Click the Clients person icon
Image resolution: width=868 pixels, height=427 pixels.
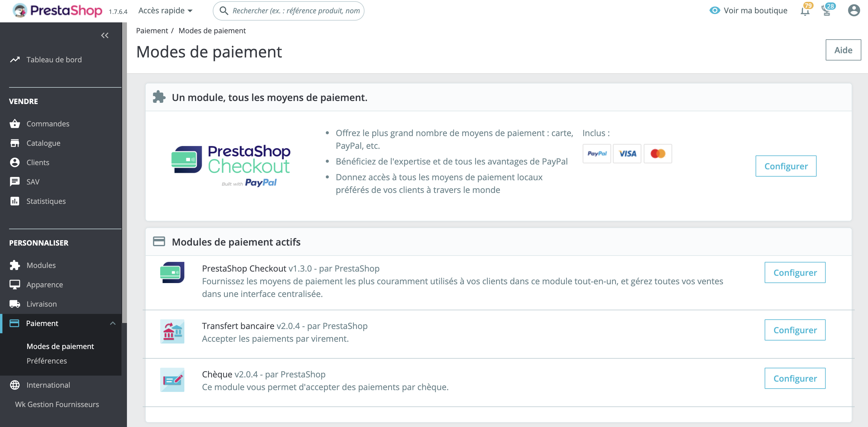coord(15,162)
